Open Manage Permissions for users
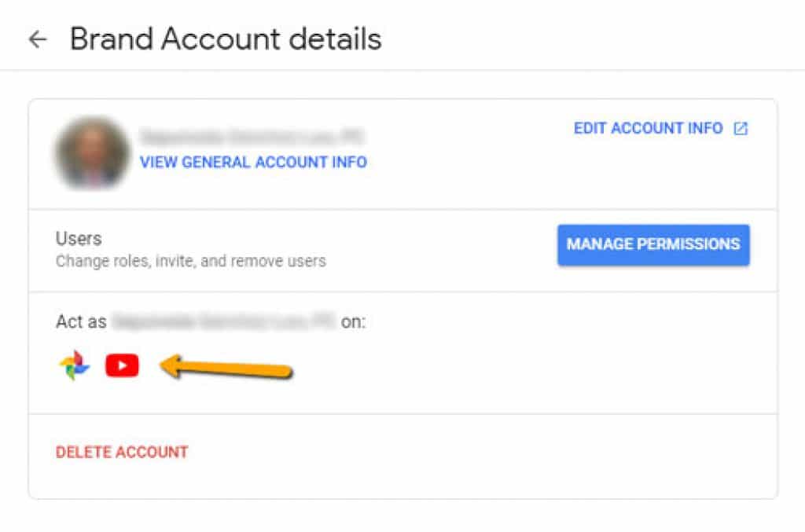805x532 pixels. pos(653,244)
